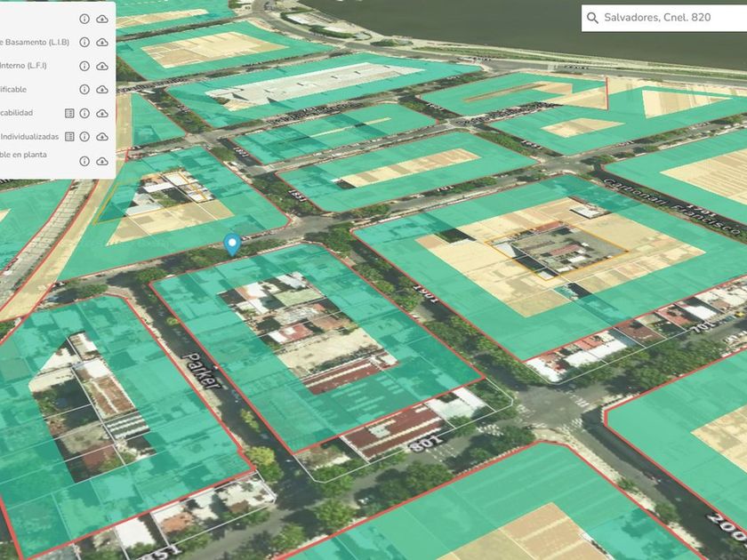Click the address search field showing Salvadores
Screen dimensions: 747x560
pos(667,18)
